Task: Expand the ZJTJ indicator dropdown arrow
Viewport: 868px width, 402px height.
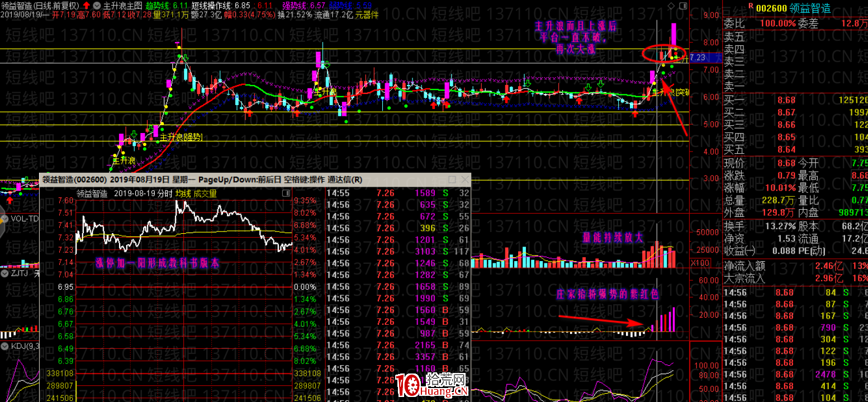Action: point(5,273)
